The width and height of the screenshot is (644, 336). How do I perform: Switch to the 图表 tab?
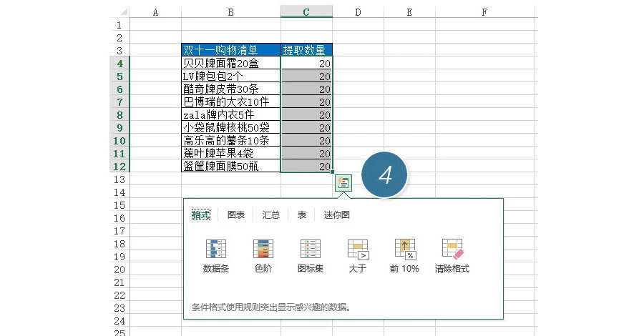tap(236, 214)
